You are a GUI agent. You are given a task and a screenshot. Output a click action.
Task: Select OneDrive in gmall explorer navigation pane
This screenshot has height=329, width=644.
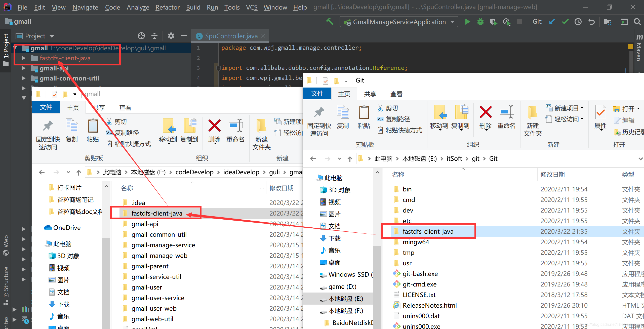click(x=62, y=228)
